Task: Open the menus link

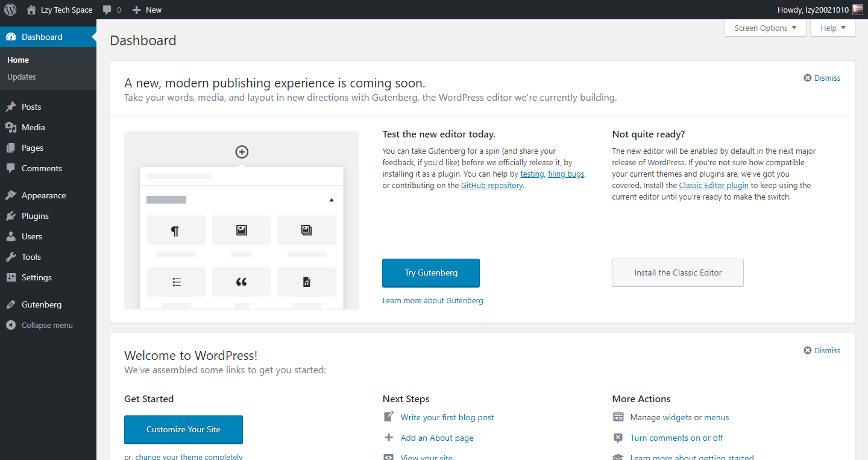Action: coord(717,417)
